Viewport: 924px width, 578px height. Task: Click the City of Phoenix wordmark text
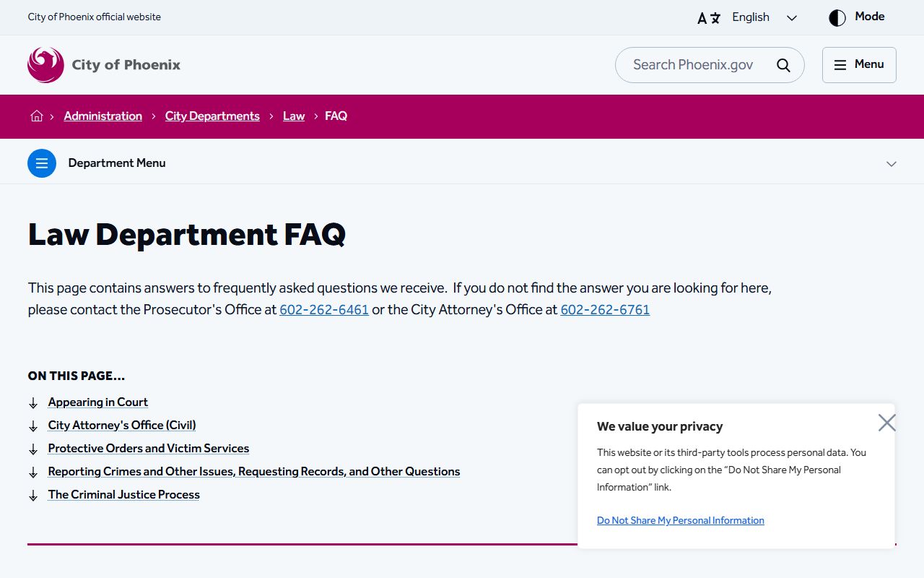click(x=126, y=65)
